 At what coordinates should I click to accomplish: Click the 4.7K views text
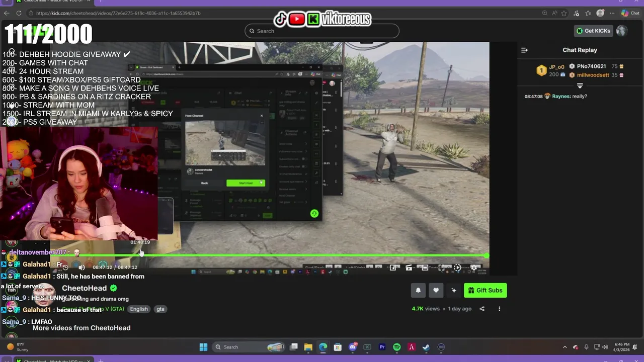click(426, 309)
